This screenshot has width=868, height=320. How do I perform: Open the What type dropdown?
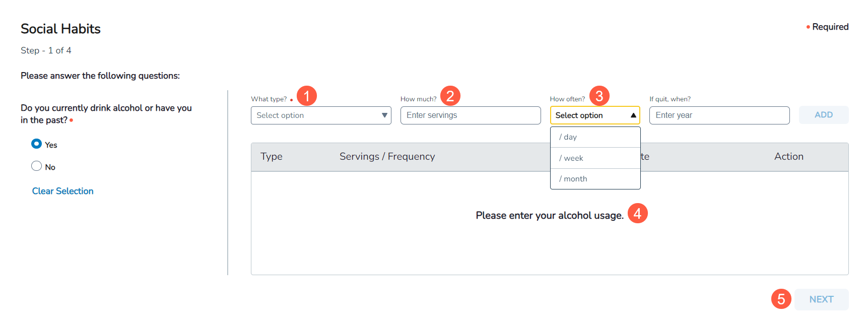coord(320,115)
